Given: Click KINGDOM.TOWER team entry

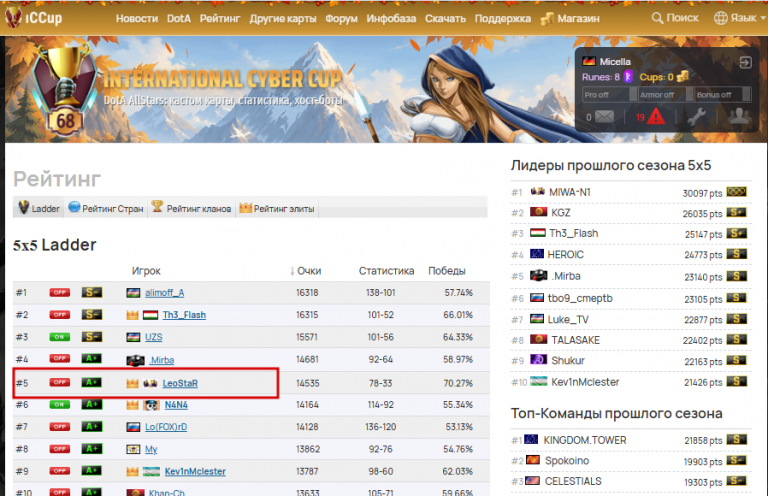Looking at the screenshot, I should [x=585, y=440].
